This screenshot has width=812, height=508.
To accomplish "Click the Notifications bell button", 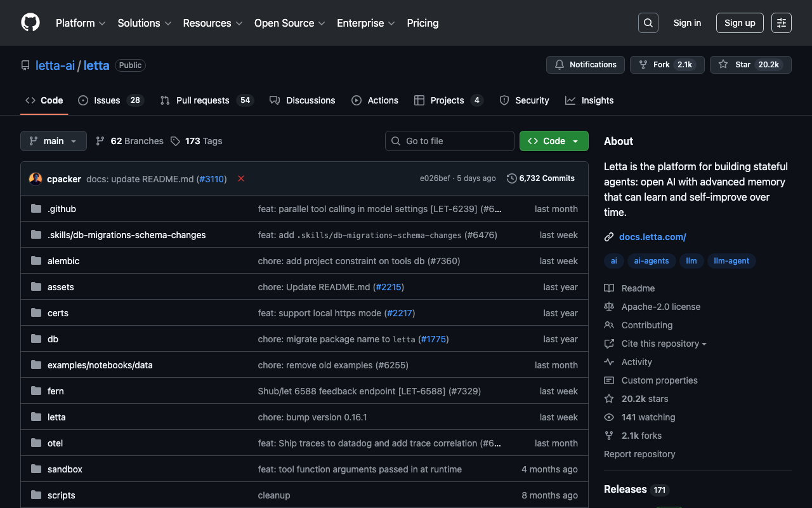I will (585, 65).
